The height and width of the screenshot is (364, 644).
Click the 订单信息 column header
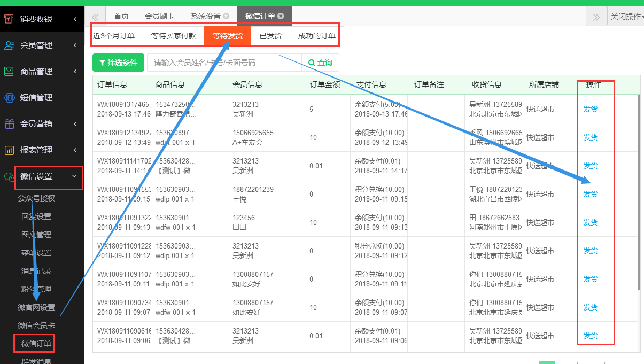112,84
